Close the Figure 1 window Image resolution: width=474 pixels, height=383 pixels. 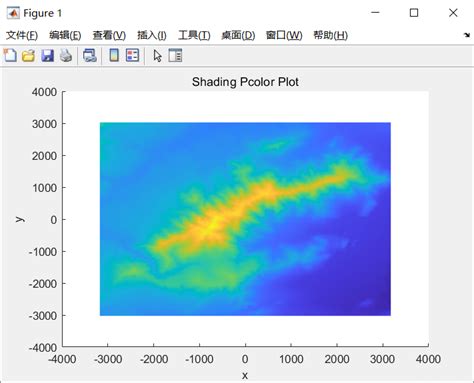click(x=453, y=13)
